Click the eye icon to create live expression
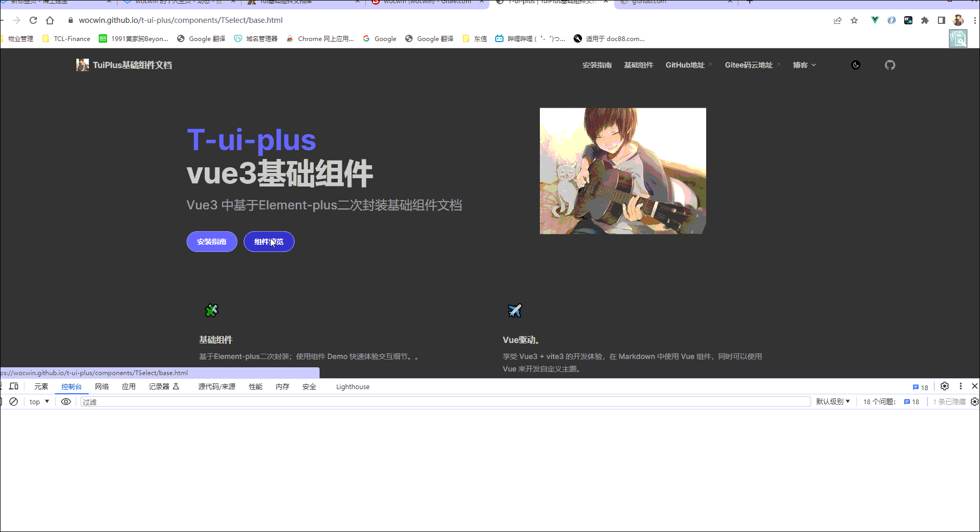The image size is (980, 532). point(65,401)
